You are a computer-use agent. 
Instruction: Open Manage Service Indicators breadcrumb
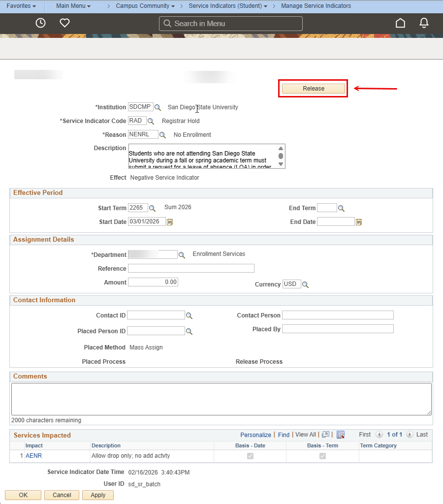pos(316,6)
